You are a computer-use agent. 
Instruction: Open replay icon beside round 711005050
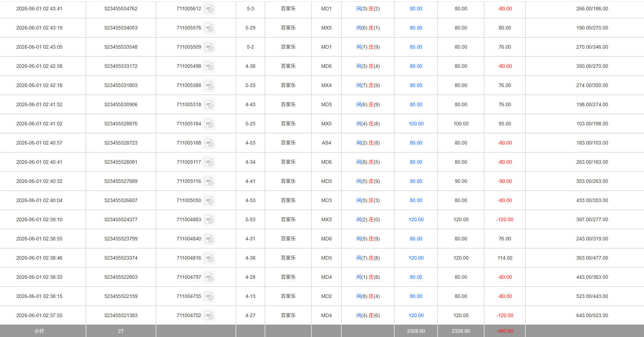tap(209, 201)
